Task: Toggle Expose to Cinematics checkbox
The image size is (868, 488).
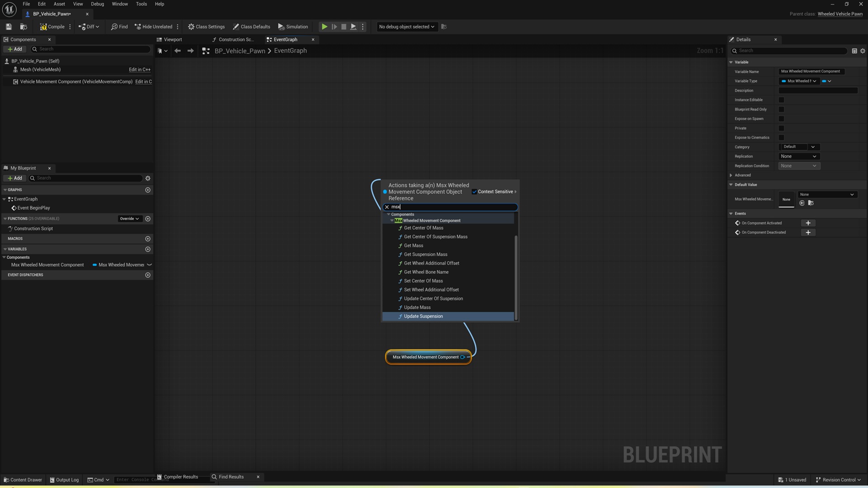Action: coord(781,138)
